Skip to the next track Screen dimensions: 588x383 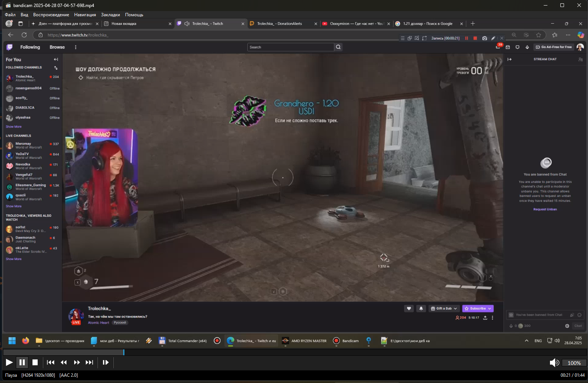point(89,362)
